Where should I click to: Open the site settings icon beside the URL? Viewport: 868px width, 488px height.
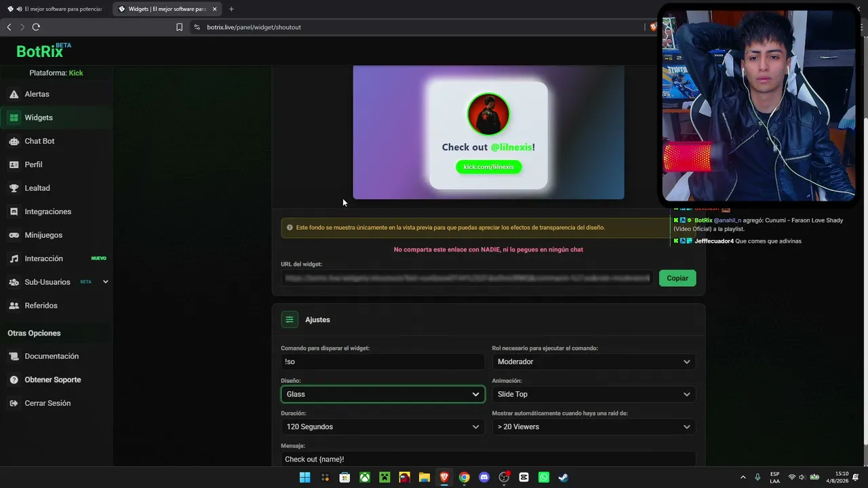(x=197, y=27)
